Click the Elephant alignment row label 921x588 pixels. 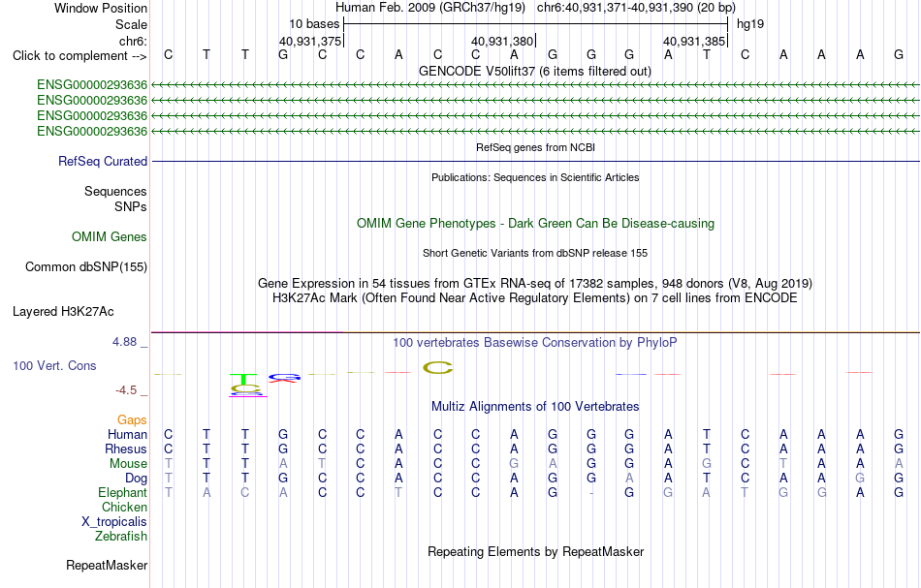tap(122, 493)
